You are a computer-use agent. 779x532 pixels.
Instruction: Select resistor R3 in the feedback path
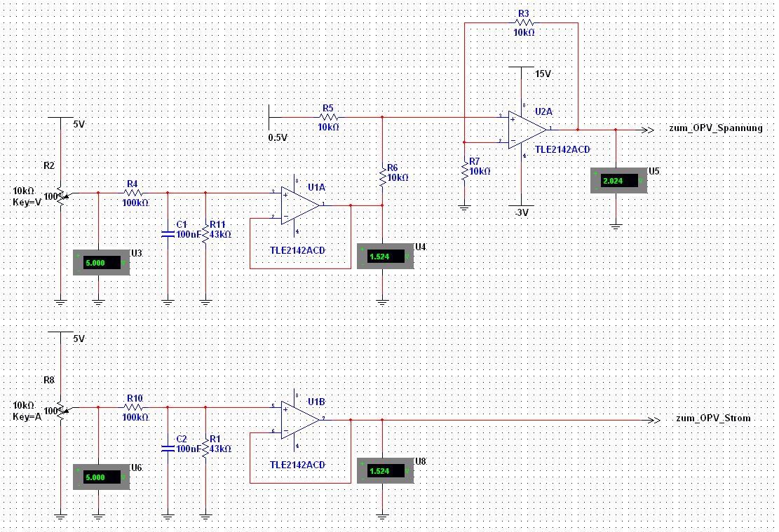(524, 23)
